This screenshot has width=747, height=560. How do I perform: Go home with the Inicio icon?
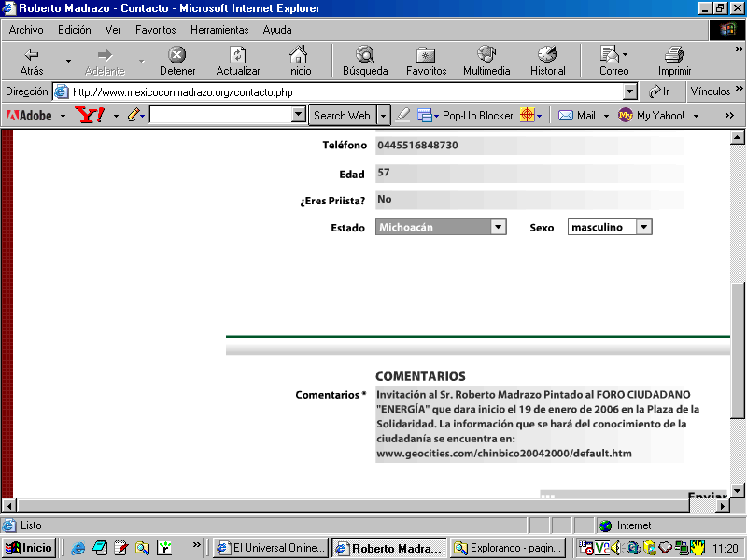299,55
